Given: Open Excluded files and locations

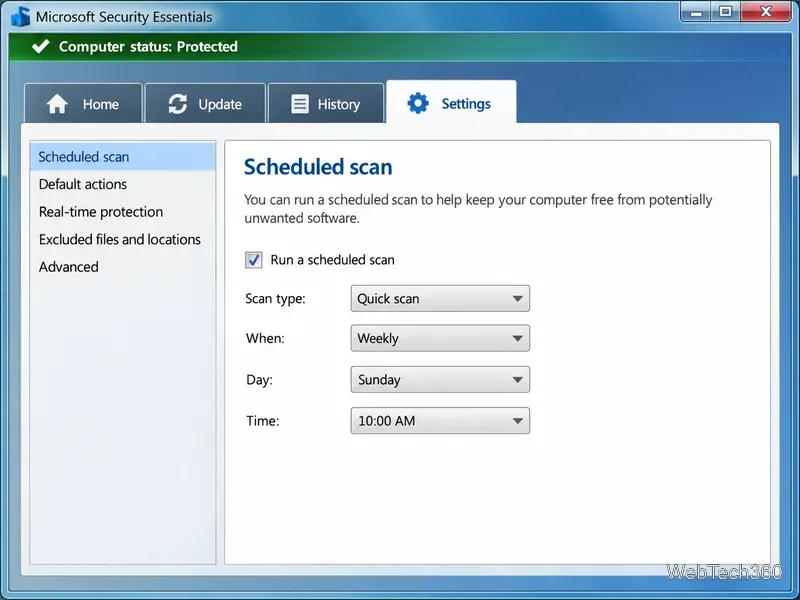Looking at the screenshot, I should (x=122, y=239).
